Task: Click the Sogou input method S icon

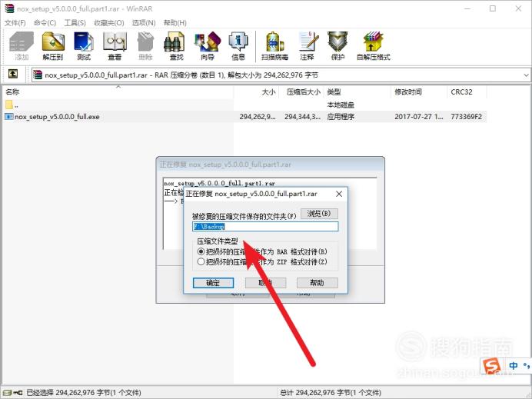Action: [x=491, y=367]
